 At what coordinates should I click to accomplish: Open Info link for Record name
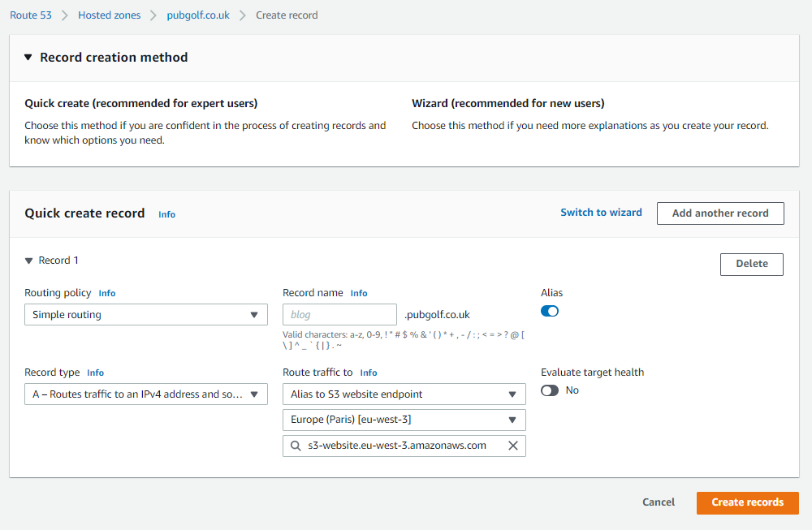pyautogui.click(x=359, y=293)
